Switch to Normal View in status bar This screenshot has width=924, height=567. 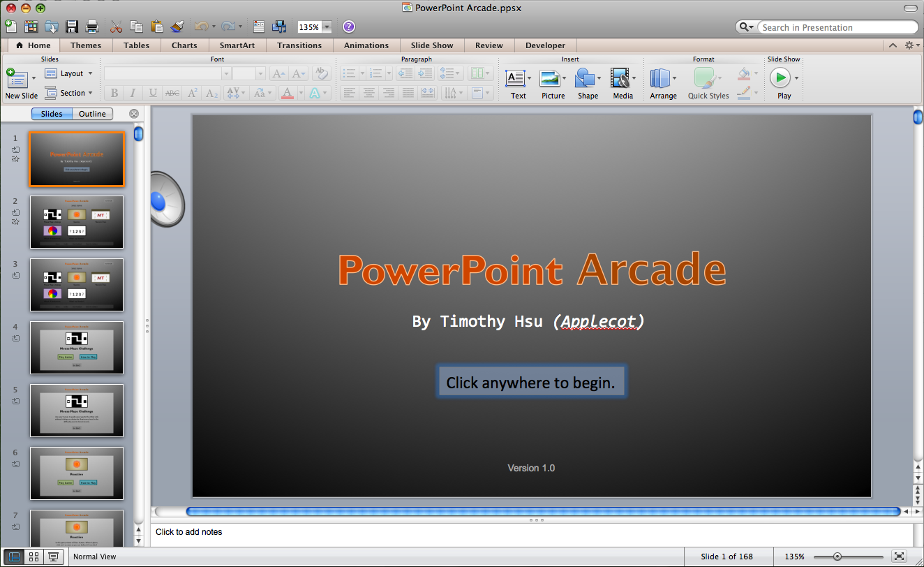[x=13, y=557]
